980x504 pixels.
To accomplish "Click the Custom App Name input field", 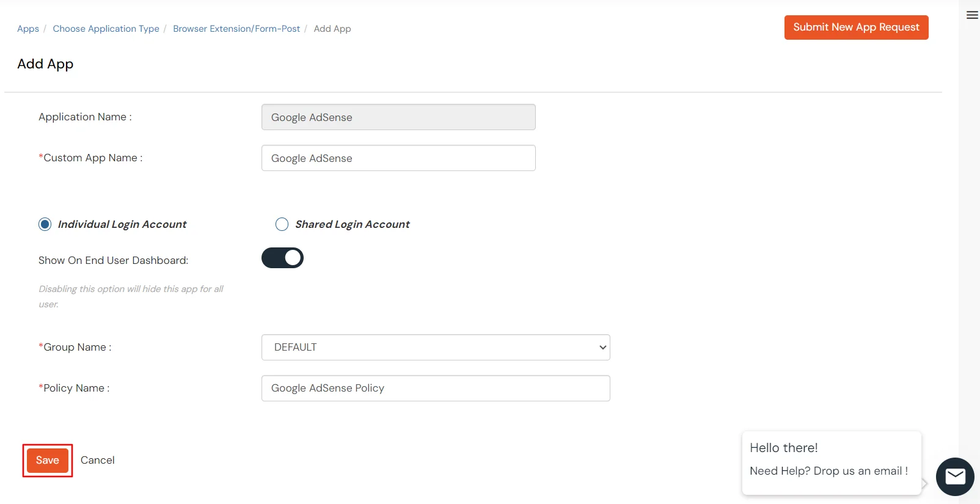I will click(x=398, y=158).
